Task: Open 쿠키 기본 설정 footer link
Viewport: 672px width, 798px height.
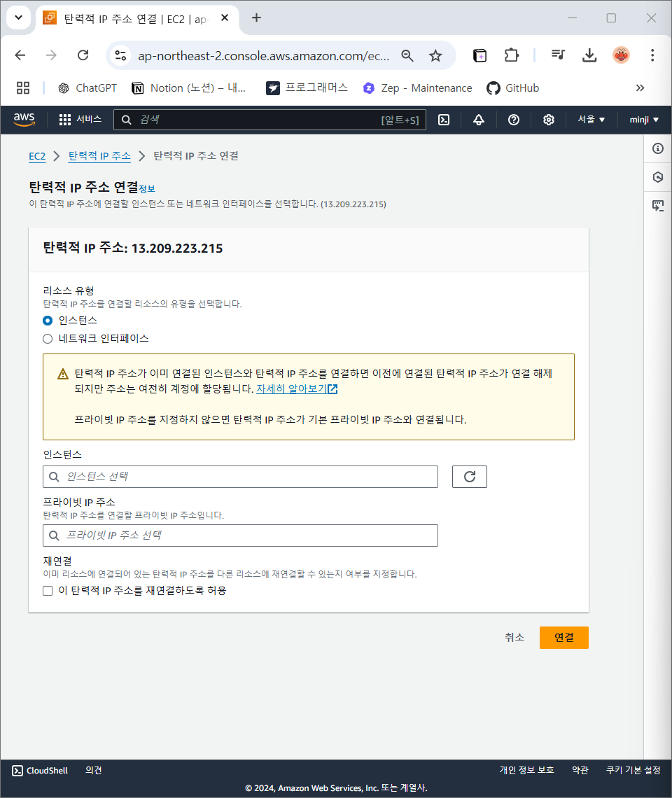Action: pos(633,771)
